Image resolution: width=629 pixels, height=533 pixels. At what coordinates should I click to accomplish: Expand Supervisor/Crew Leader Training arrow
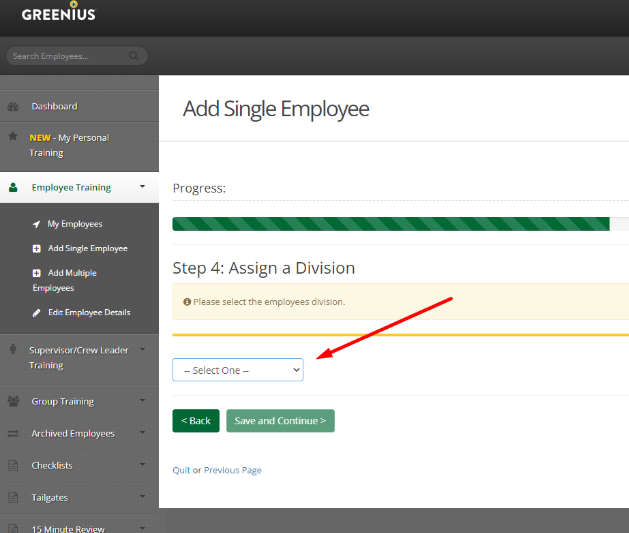pos(142,349)
